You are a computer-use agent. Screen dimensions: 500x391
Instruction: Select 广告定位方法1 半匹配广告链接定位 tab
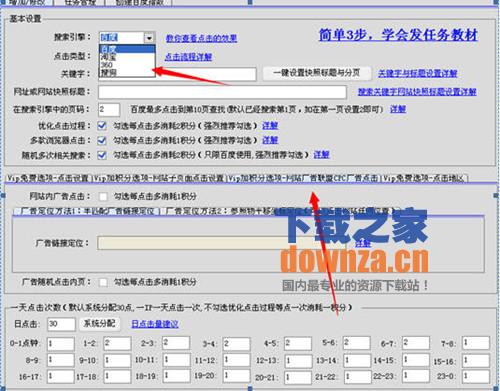pyautogui.click(x=87, y=211)
